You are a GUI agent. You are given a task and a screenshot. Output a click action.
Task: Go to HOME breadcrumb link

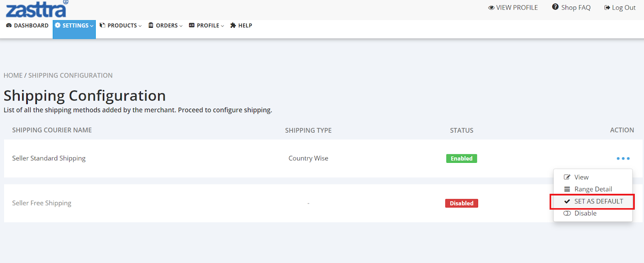point(13,75)
